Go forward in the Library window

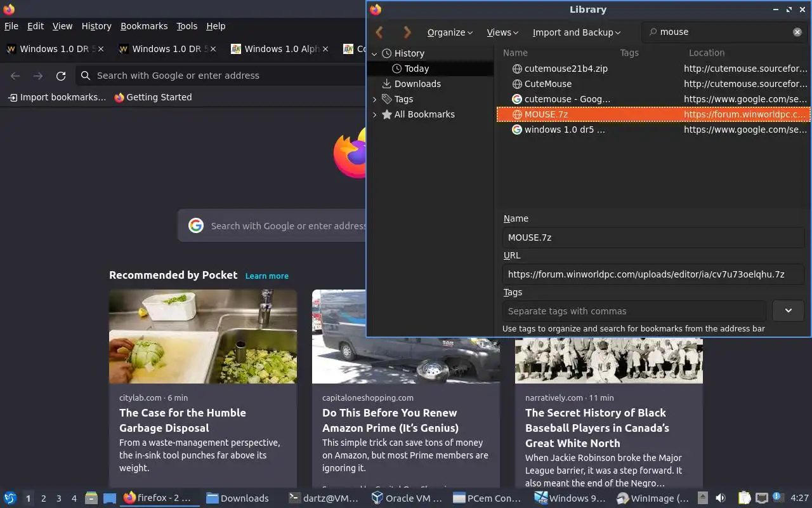(407, 32)
